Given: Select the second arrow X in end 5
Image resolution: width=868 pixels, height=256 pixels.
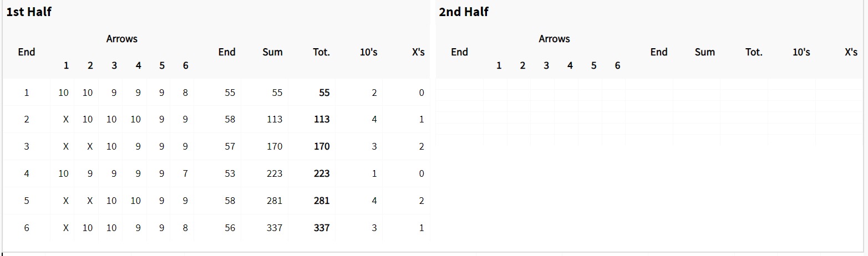Looking at the screenshot, I should (x=90, y=201).
